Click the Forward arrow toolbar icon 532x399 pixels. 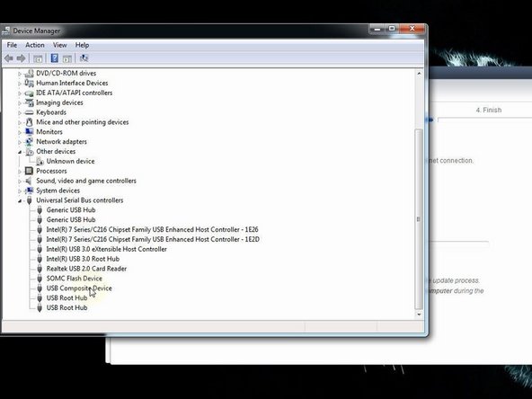tap(21, 58)
